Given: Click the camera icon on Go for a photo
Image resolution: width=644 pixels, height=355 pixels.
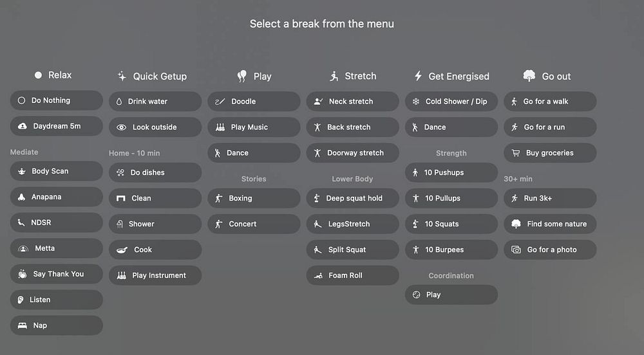Looking at the screenshot, I should [516, 250].
